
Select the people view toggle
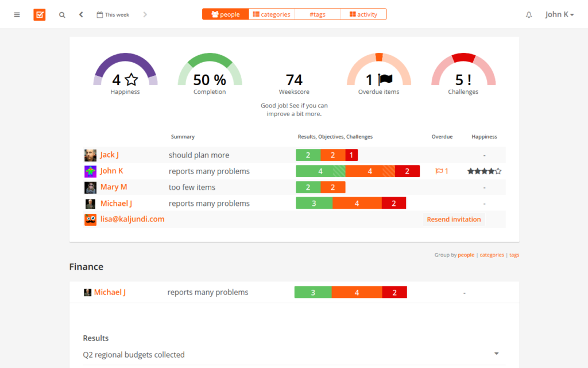coord(225,14)
